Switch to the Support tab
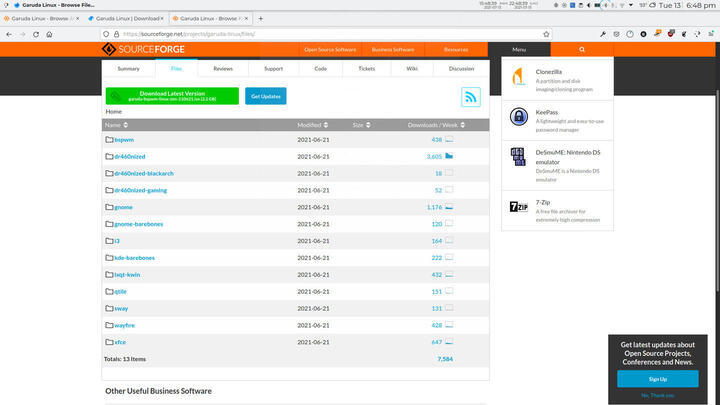The width and height of the screenshot is (720, 405). [x=273, y=68]
